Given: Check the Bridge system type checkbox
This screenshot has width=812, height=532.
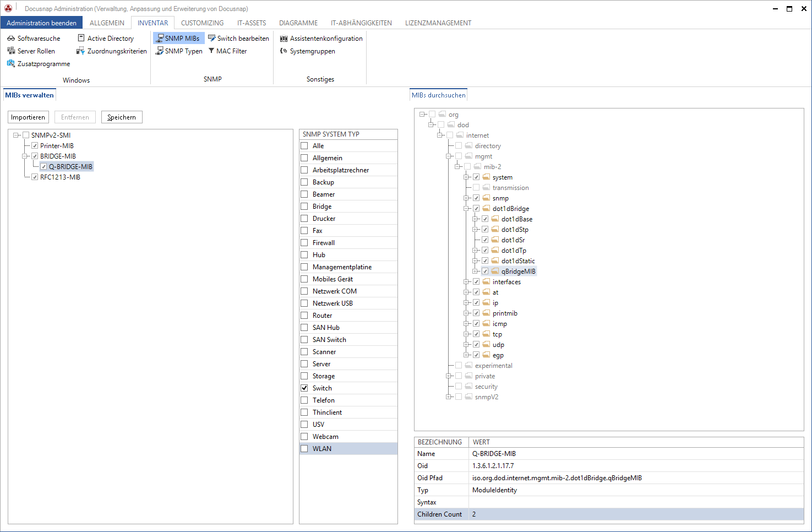Looking at the screenshot, I should [x=304, y=207].
